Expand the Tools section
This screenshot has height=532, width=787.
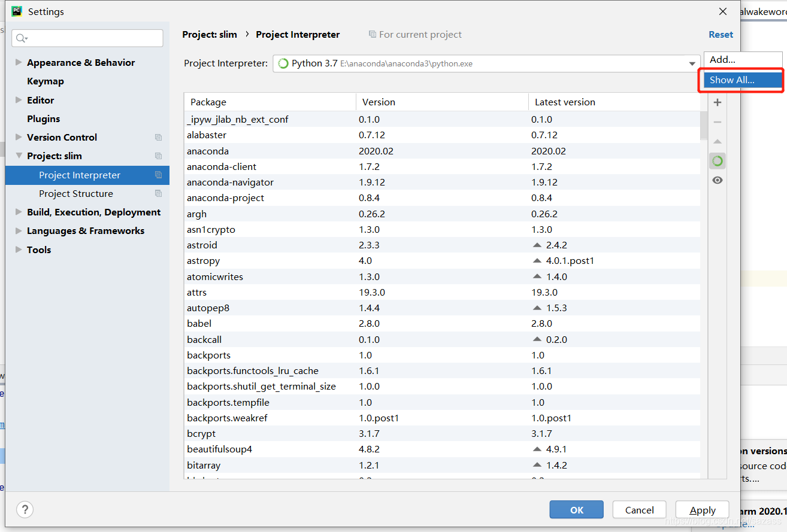(x=19, y=250)
